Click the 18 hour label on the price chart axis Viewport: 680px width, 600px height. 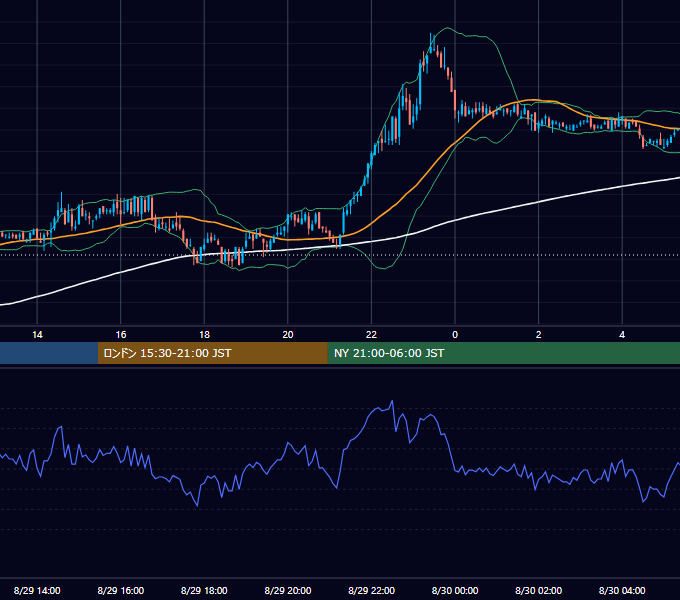coord(204,335)
